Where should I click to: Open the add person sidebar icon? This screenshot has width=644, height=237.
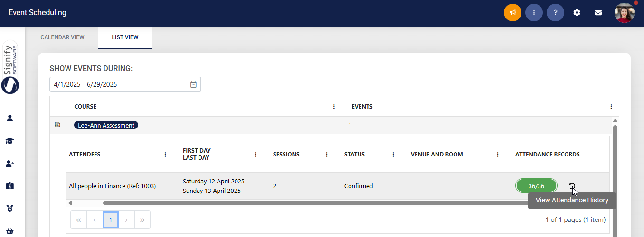coord(10,164)
